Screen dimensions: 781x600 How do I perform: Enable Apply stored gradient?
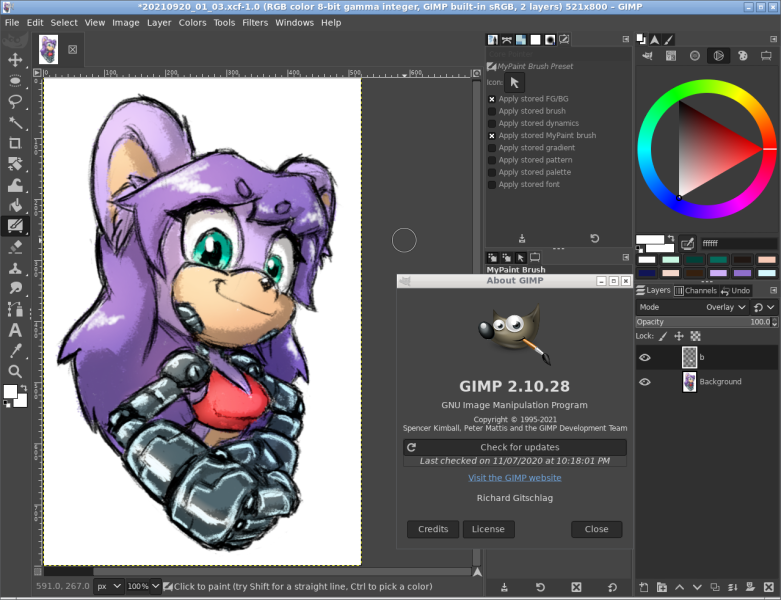click(492, 148)
